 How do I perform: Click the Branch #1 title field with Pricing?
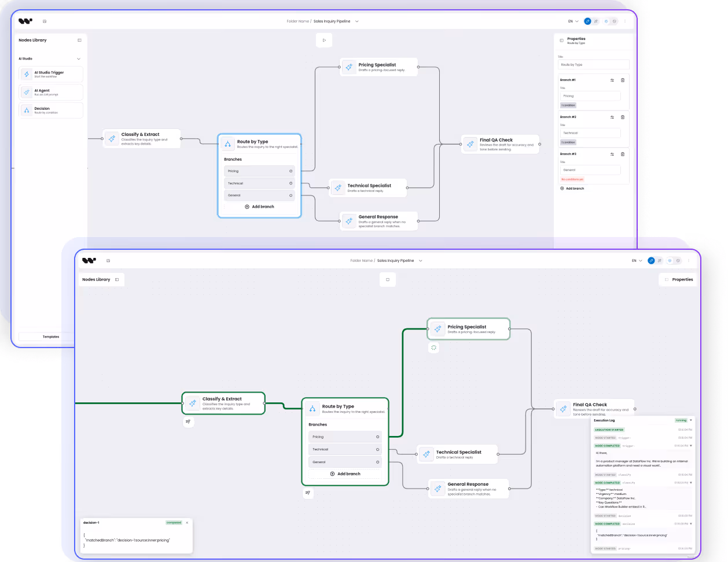point(590,96)
